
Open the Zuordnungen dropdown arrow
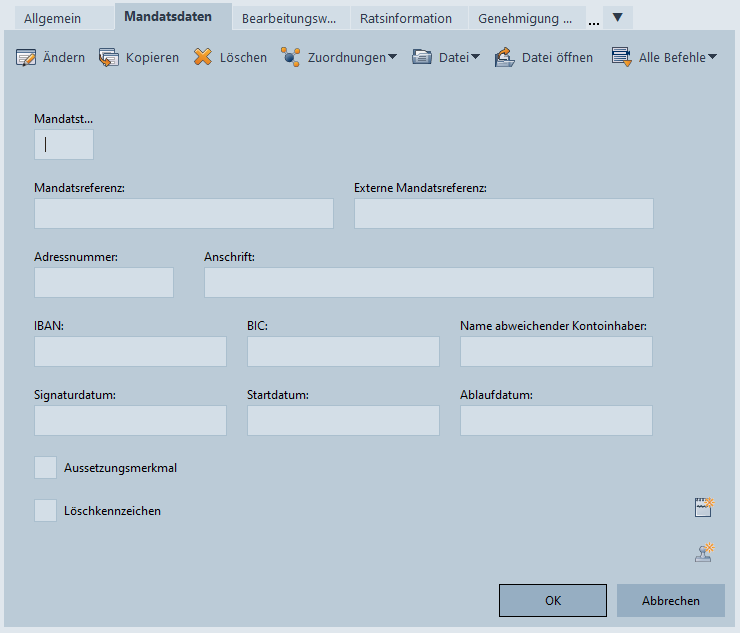[x=392, y=57]
